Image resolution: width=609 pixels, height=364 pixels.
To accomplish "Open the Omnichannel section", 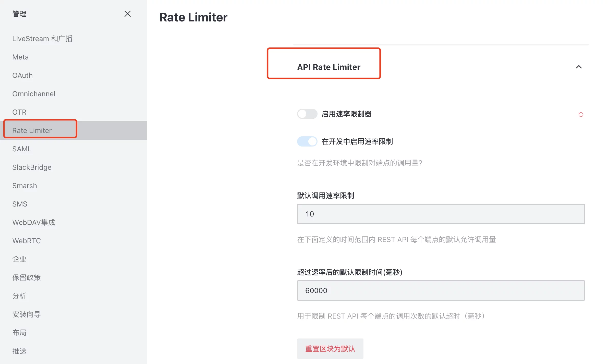I will pyautogui.click(x=34, y=94).
